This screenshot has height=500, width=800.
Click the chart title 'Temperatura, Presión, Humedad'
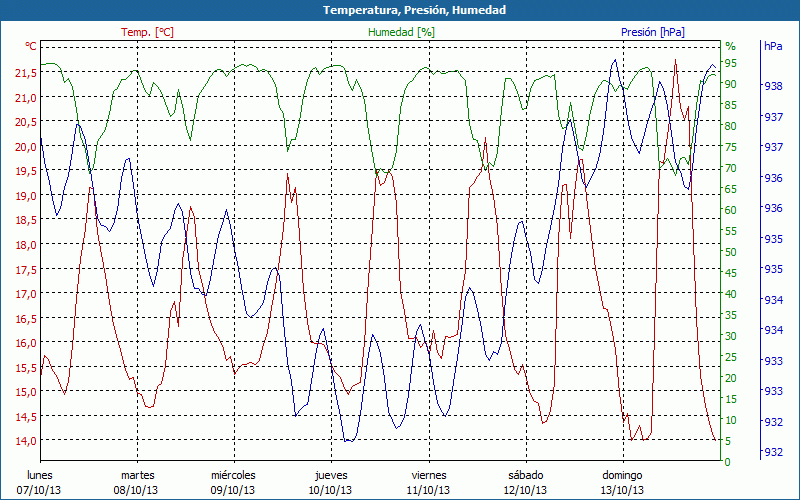(400, 10)
